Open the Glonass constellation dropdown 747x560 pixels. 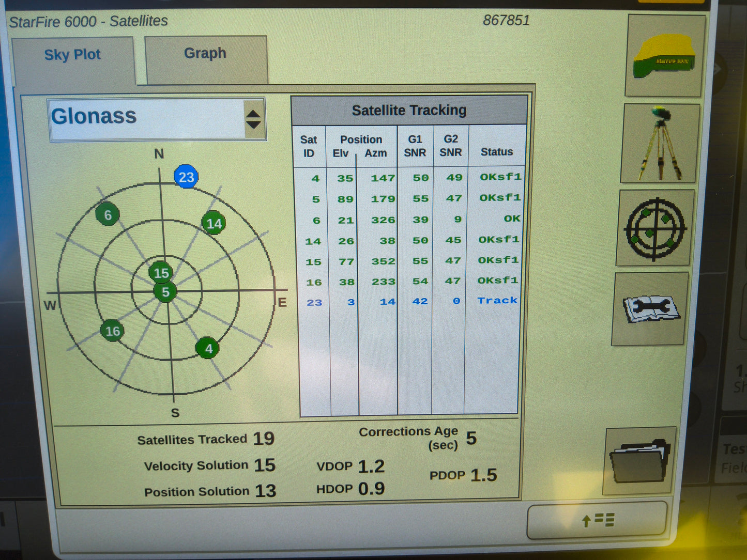click(x=150, y=117)
